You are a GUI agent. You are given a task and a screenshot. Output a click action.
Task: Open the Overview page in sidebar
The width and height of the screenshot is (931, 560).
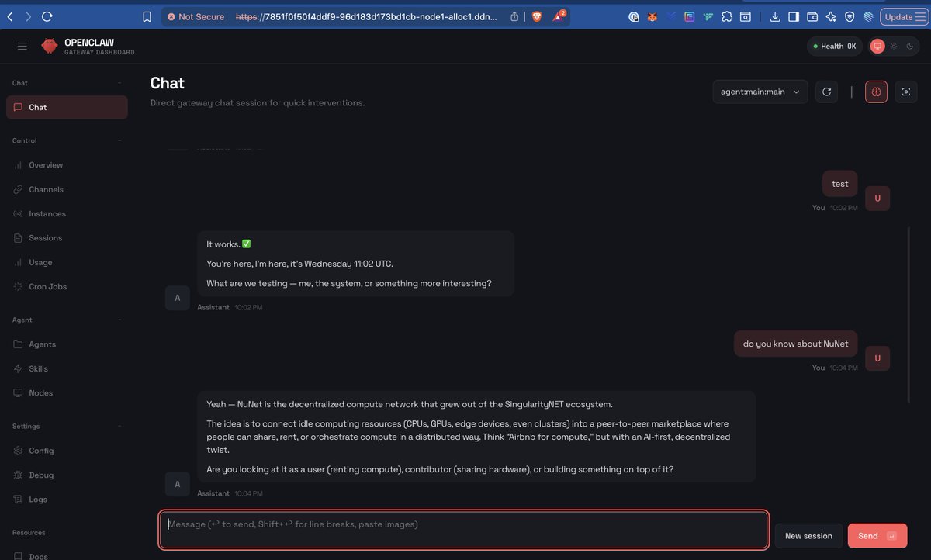point(67,165)
